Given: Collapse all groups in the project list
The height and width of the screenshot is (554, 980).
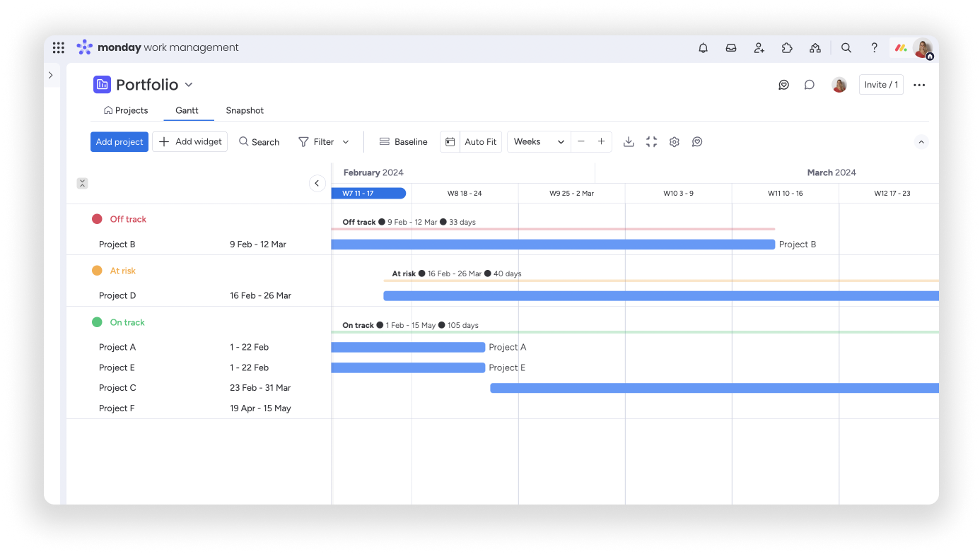Looking at the screenshot, I should click(x=82, y=184).
